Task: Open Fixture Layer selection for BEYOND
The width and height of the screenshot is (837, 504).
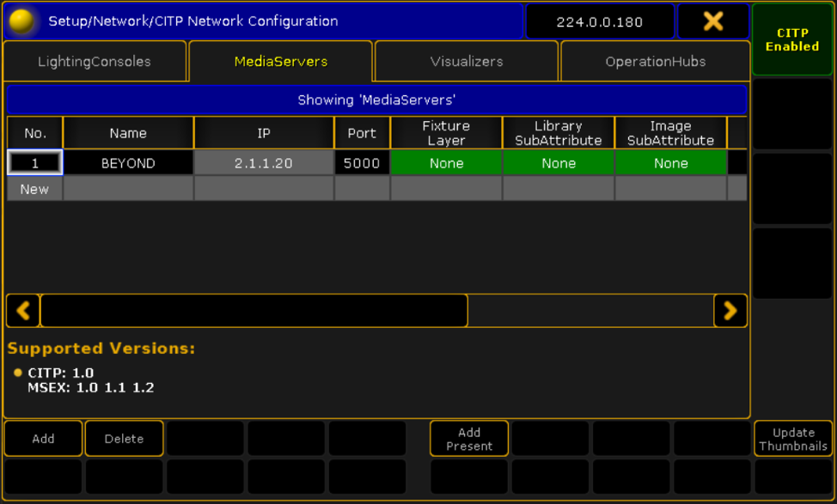Action: (x=446, y=163)
